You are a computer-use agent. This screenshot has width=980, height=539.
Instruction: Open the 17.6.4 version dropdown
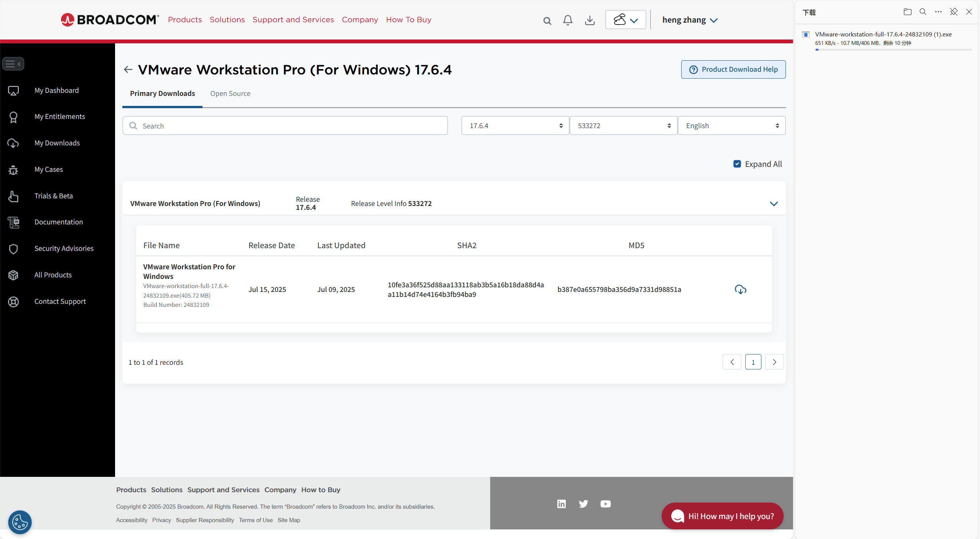coord(515,125)
